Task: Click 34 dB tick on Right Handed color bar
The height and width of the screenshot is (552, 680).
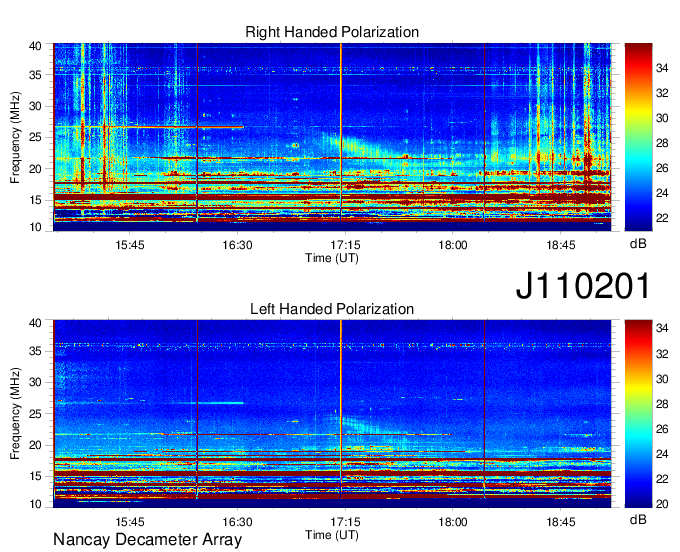Action: 662,68
